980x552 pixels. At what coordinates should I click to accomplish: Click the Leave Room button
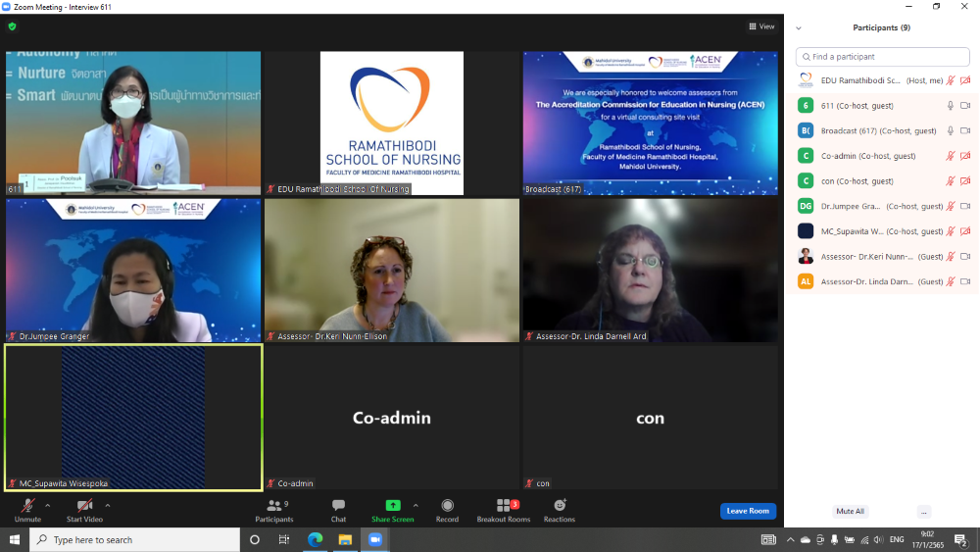click(748, 511)
